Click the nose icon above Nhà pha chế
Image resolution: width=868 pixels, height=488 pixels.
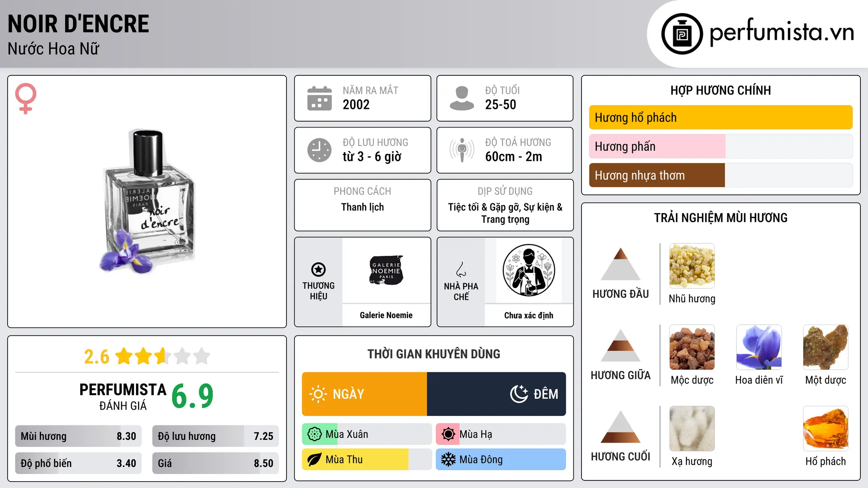(x=461, y=269)
